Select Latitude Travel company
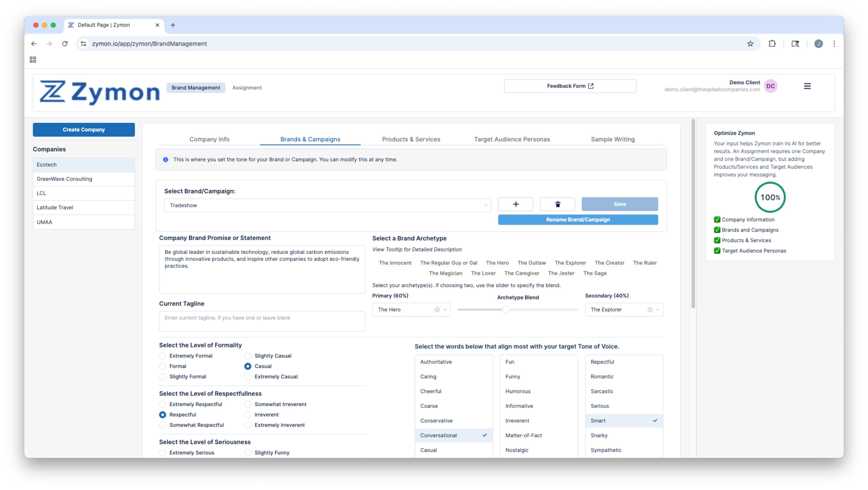 (x=84, y=208)
